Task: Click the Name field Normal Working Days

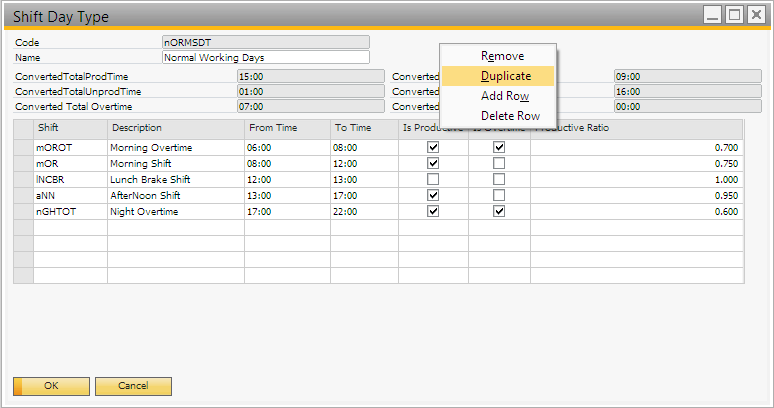Action: 265,57
